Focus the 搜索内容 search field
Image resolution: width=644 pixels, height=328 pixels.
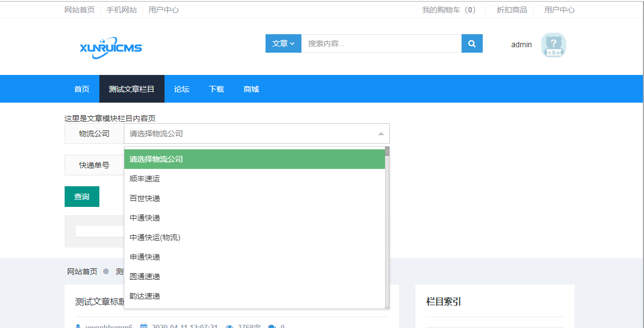point(382,43)
